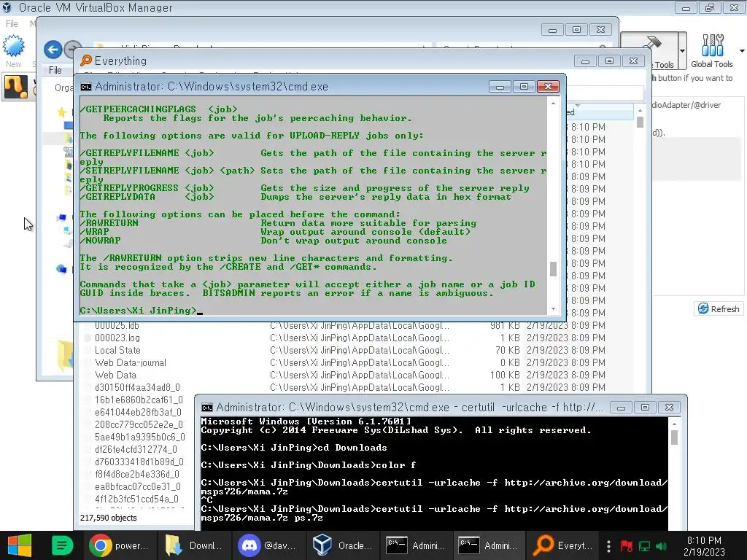Click the 70 KB size cell of Local State

coord(508,350)
